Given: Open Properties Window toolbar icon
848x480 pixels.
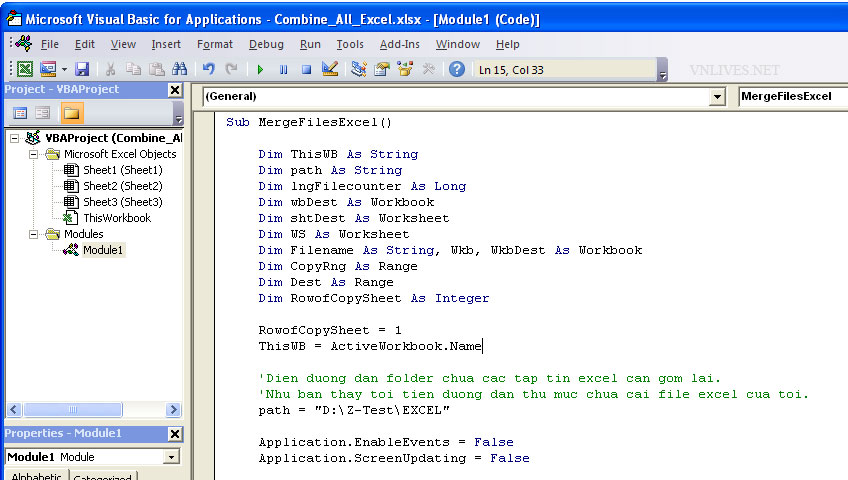Looking at the screenshot, I should (x=382, y=69).
